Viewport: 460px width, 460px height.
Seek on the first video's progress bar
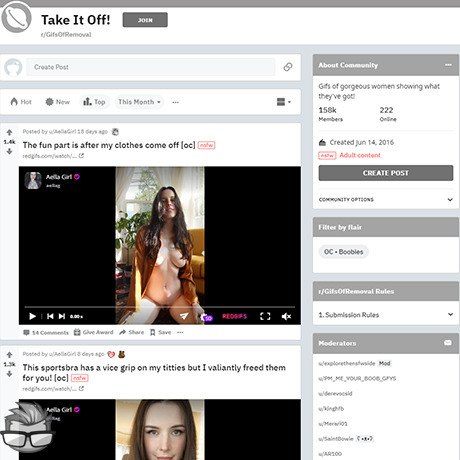click(160, 307)
